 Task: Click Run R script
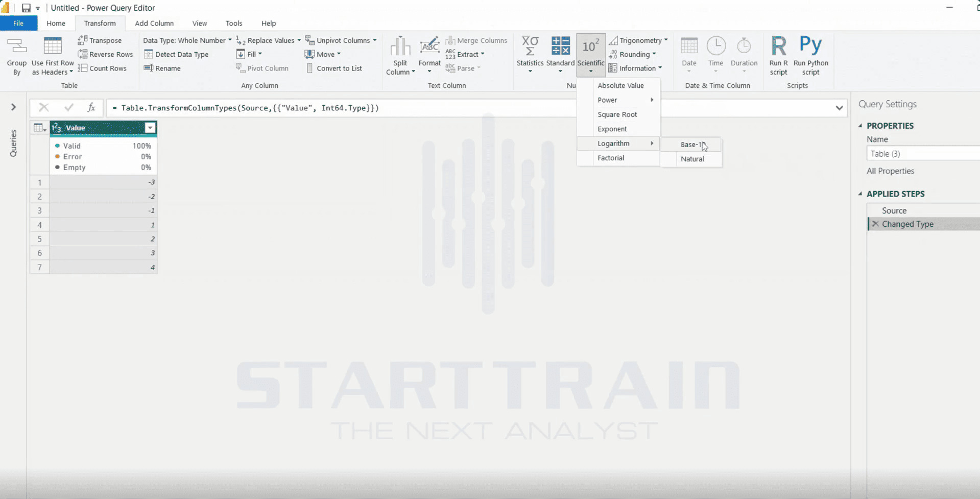(x=778, y=56)
